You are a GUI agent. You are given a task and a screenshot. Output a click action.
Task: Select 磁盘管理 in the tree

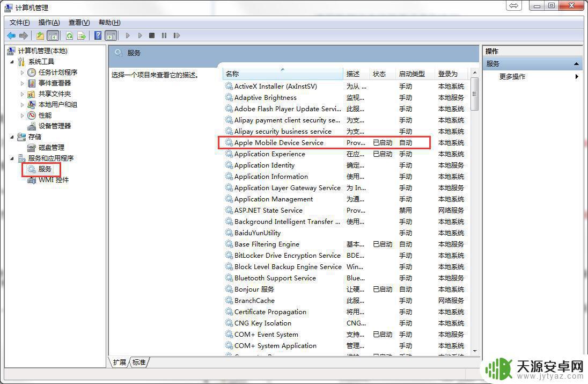[52, 148]
